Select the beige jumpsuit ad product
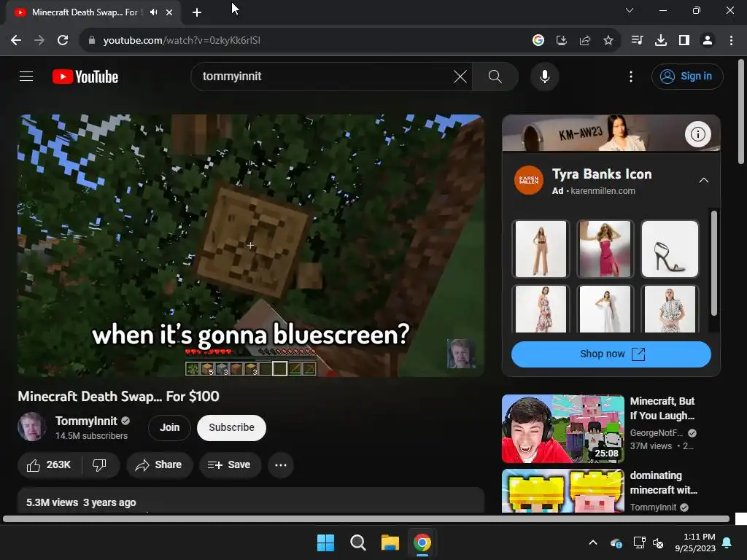747x560 pixels. pyautogui.click(x=541, y=249)
